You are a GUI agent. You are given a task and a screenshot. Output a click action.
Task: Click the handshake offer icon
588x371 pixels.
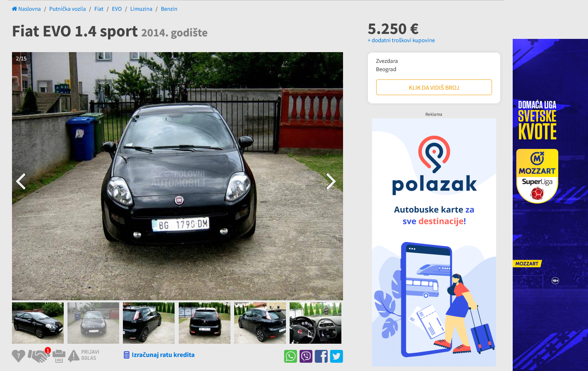click(38, 356)
